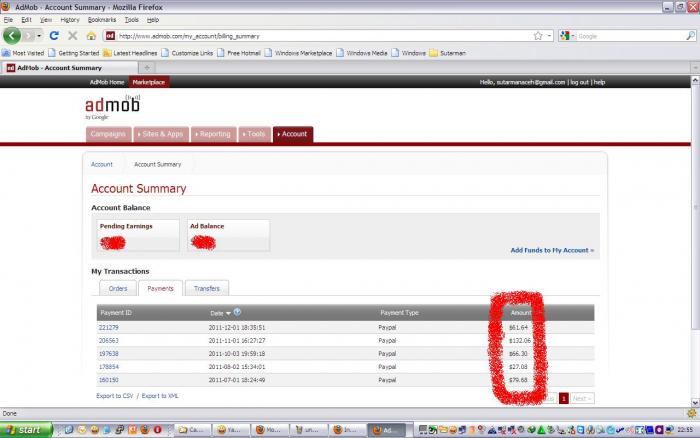Screen dimensions: 700x438
Task: Click the Windows Marketplace bookmark
Action: (298, 53)
